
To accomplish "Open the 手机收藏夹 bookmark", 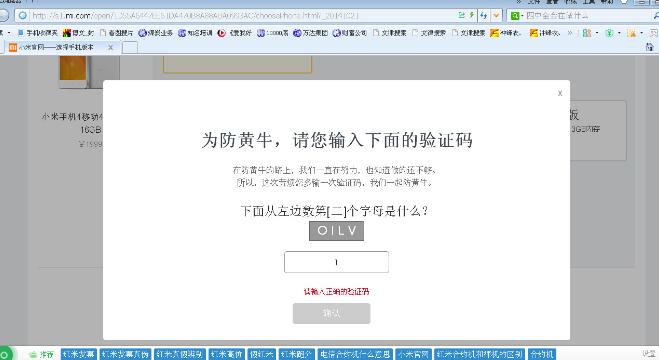I will pos(37,33).
